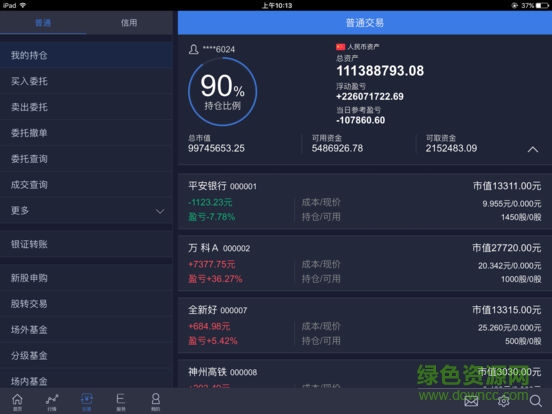Viewport: 552px width, 414px height.
Task: Click 20.342元/0.000元 cost price
Action: click(509, 266)
